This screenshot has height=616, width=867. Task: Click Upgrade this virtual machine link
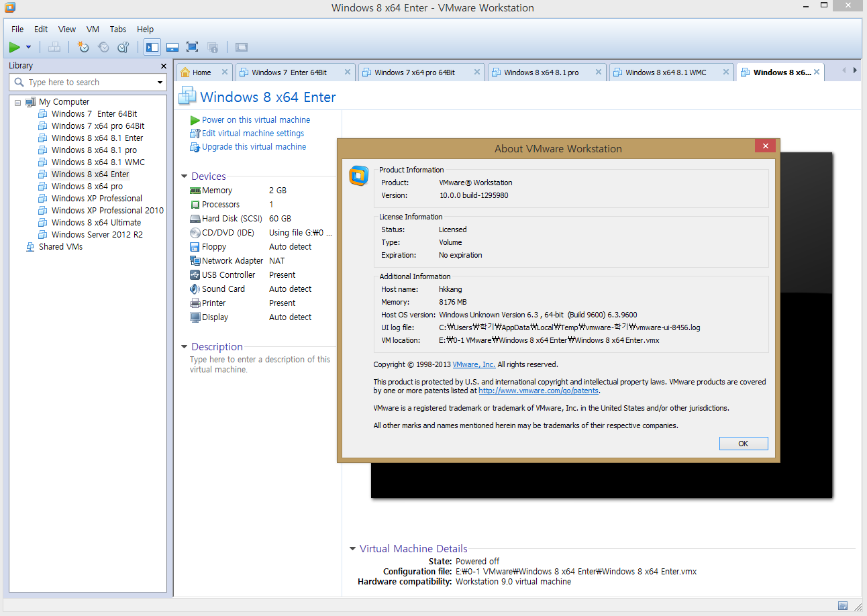pyautogui.click(x=254, y=147)
